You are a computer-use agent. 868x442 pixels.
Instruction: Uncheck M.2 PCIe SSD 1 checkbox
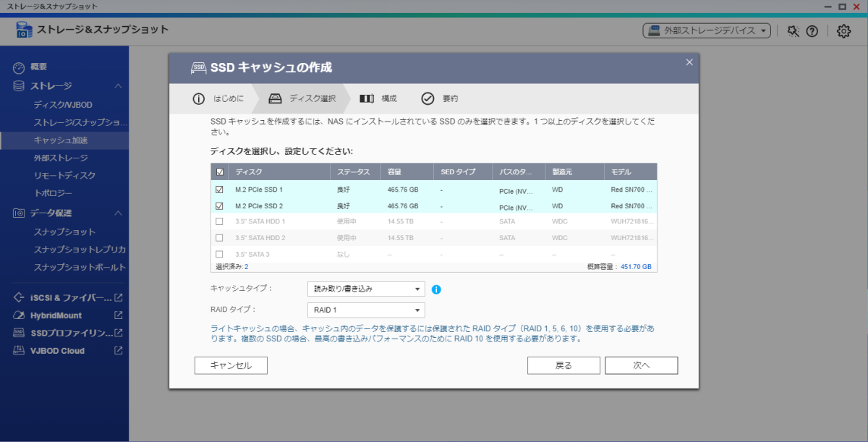[220, 190]
